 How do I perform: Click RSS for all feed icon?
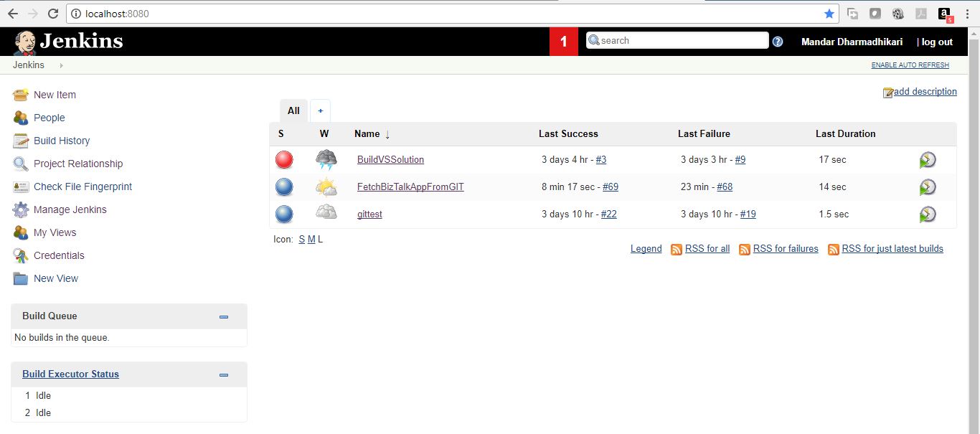676,250
